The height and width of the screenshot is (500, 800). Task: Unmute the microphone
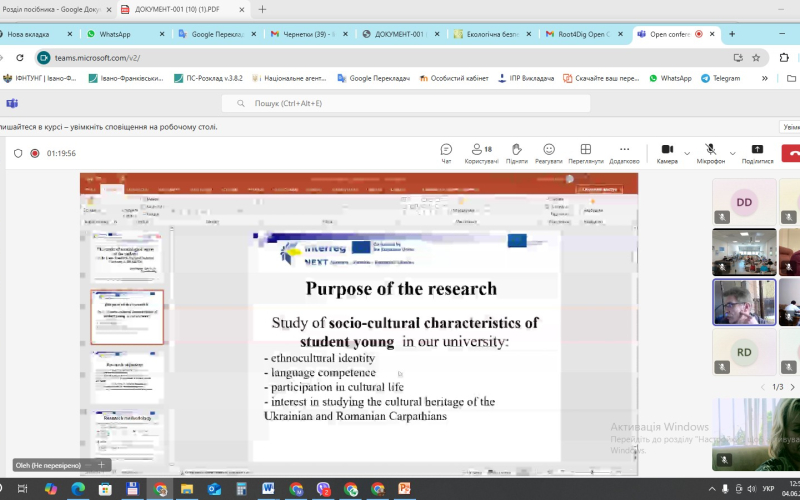[710, 154]
